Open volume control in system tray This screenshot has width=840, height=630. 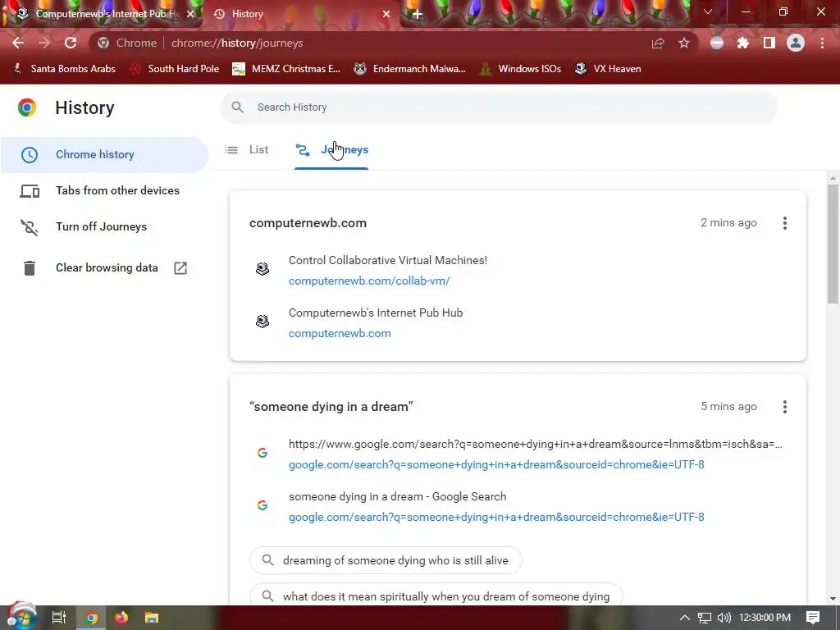point(724,618)
